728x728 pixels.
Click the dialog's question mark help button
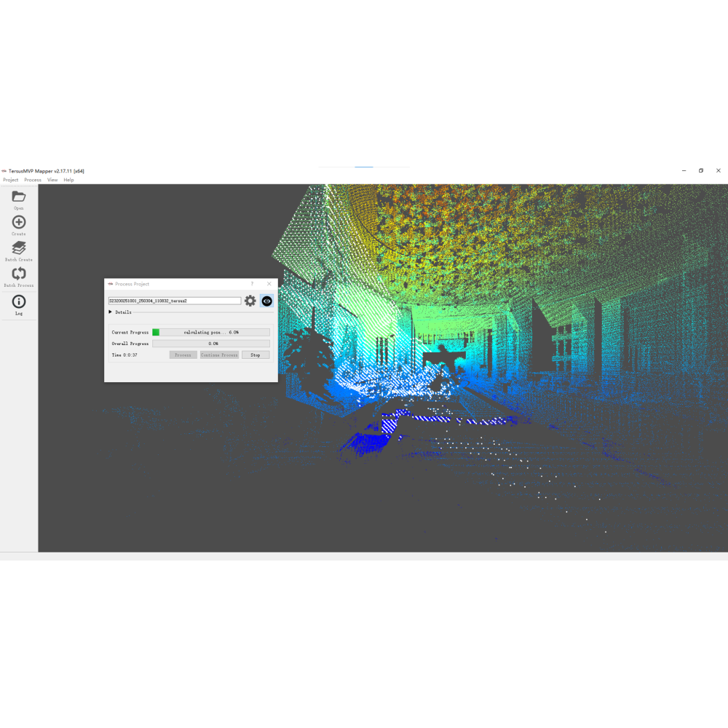point(253,284)
